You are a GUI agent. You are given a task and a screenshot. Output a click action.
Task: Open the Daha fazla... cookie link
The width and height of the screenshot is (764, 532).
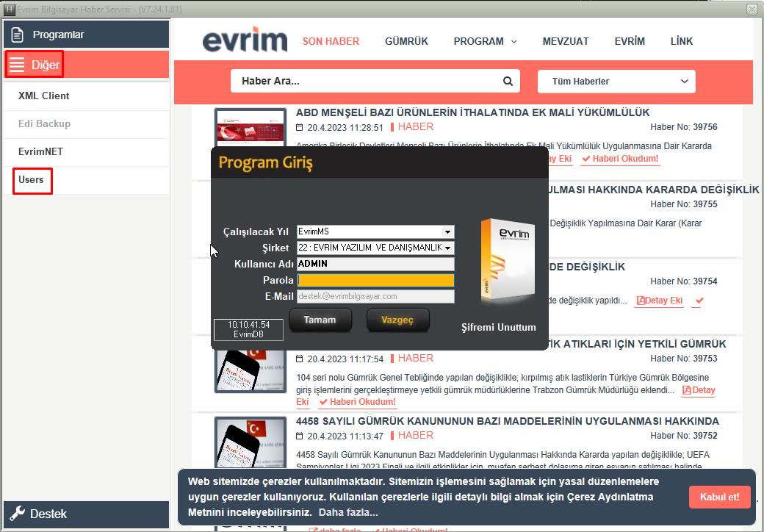[x=348, y=512]
